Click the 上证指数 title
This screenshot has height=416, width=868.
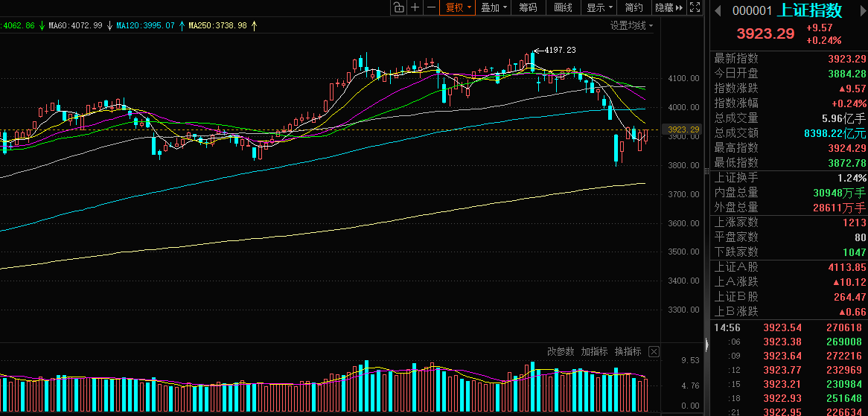(808, 10)
